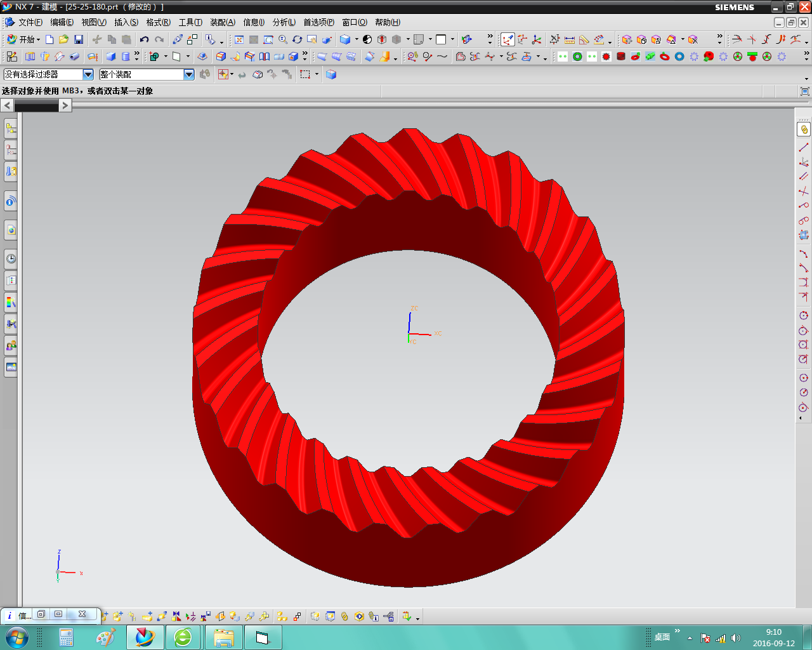The width and height of the screenshot is (812, 650).
Task: Toggle full screen icon at prompt bar end
Action: click(x=804, y=91)
